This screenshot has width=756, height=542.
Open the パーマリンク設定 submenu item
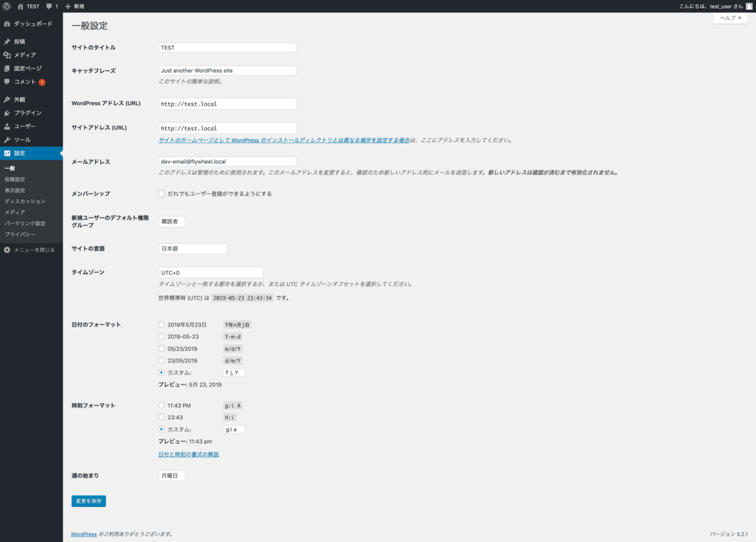point(25,223)
